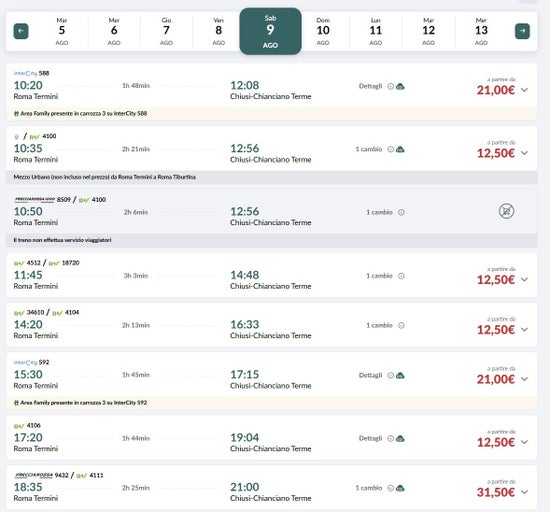Click eco cloud icon on InterCity 592 row
Viewport: 550px width, 512px height.
400,375
